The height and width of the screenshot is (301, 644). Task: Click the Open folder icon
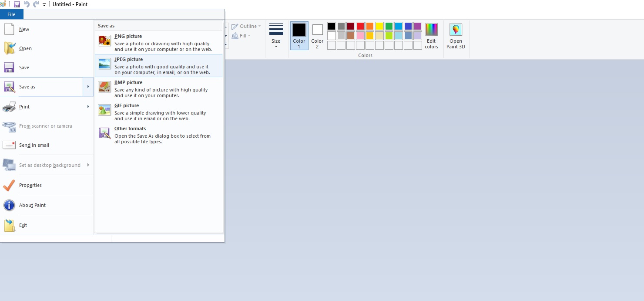coord(10,48)
